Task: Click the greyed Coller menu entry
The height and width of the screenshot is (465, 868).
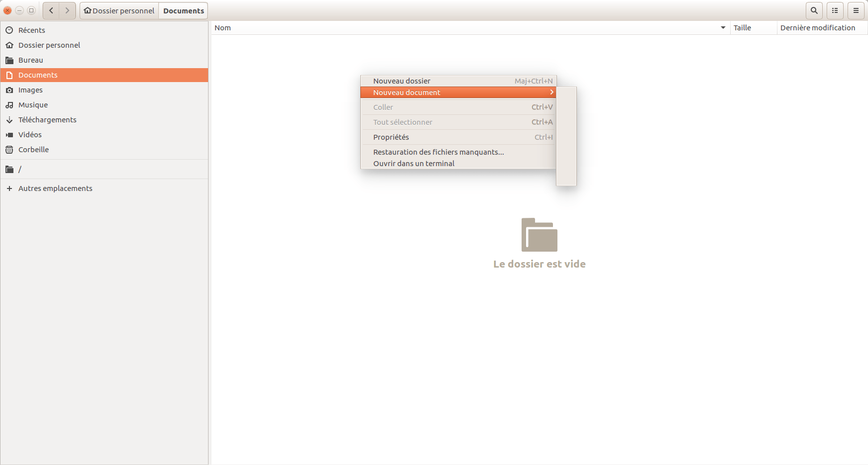Action: click(458, 107)
